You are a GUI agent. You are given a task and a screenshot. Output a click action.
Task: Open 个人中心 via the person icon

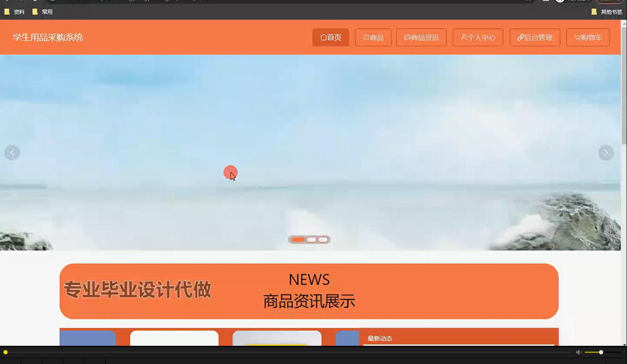pyautogui.click(x=463, y=37)
